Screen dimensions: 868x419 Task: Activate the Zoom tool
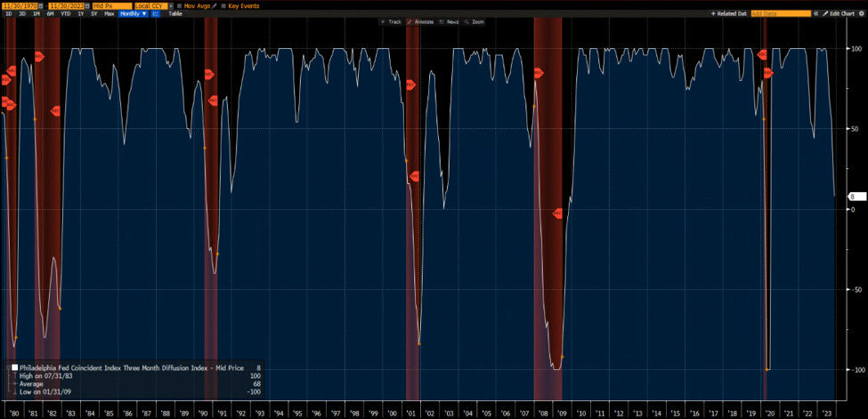click(x=475, y=21)
